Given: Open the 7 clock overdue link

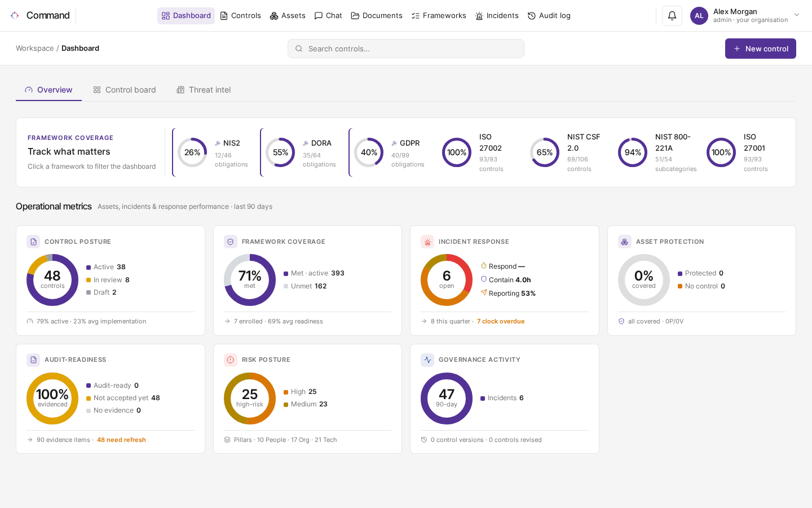Looking at the screenshot, I should tap(501, 321).
